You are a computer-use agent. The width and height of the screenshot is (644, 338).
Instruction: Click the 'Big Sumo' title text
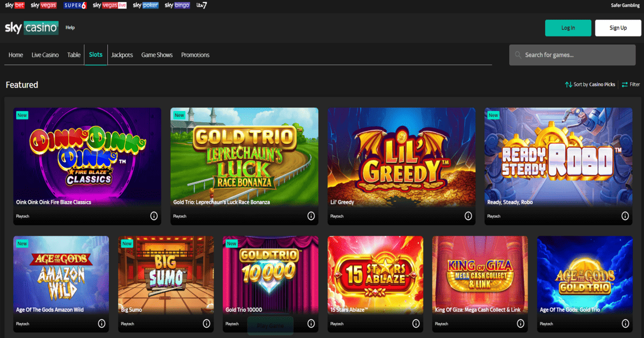point(131,310)
